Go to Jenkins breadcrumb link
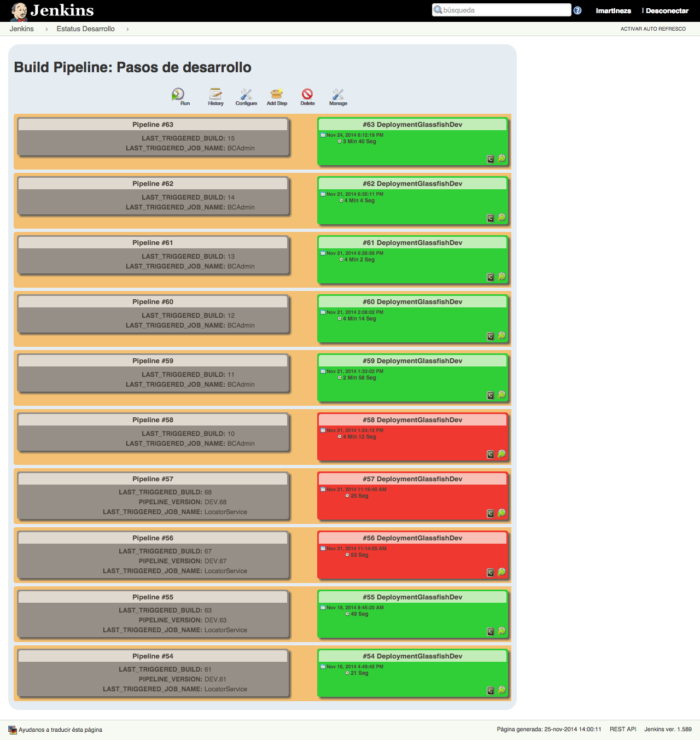Viewport: 700px width, 740px height. (x=21, y=29)
